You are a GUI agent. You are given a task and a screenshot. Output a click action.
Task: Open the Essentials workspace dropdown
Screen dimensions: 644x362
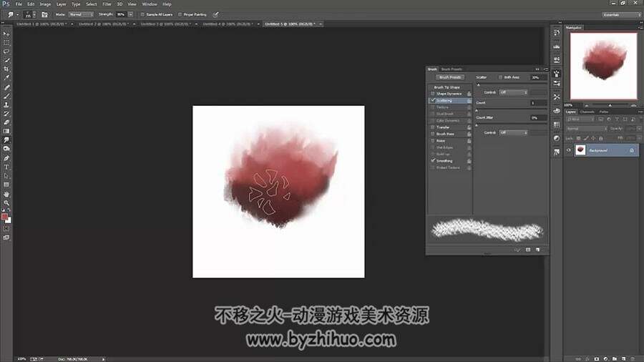point(621,14)
